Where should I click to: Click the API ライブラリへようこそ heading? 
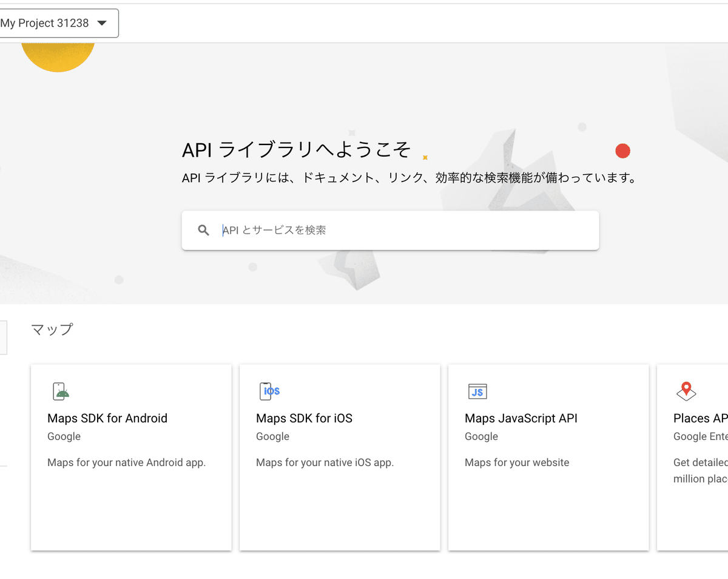[x=297, y=149]
